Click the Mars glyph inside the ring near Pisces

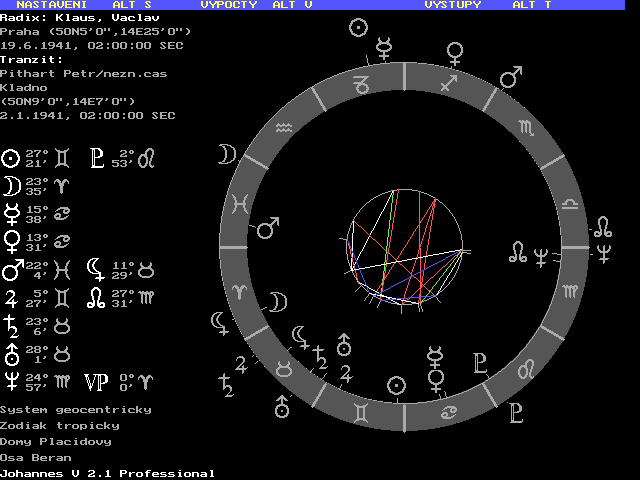pos(268,227)
